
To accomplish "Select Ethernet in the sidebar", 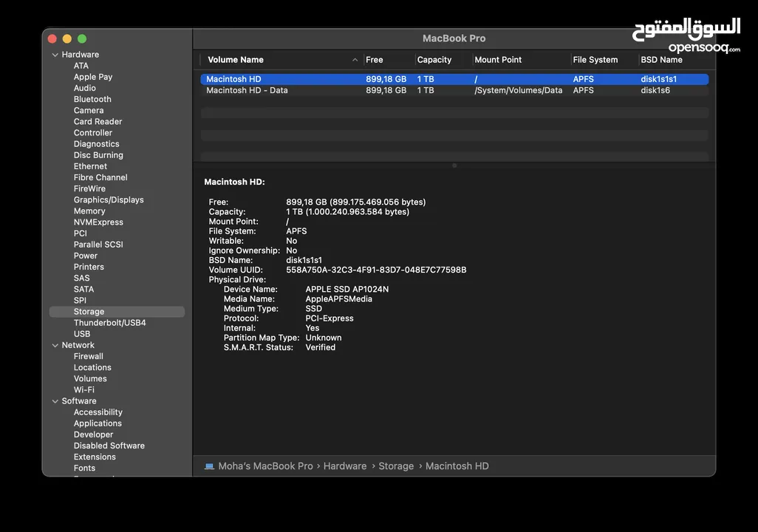I will pos(90,166).
